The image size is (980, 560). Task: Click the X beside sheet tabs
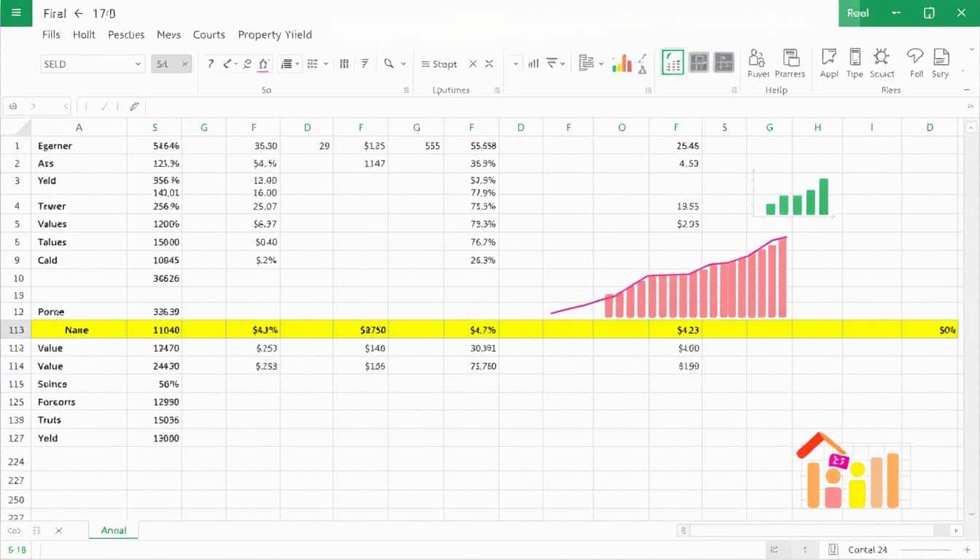coord(59,531)
